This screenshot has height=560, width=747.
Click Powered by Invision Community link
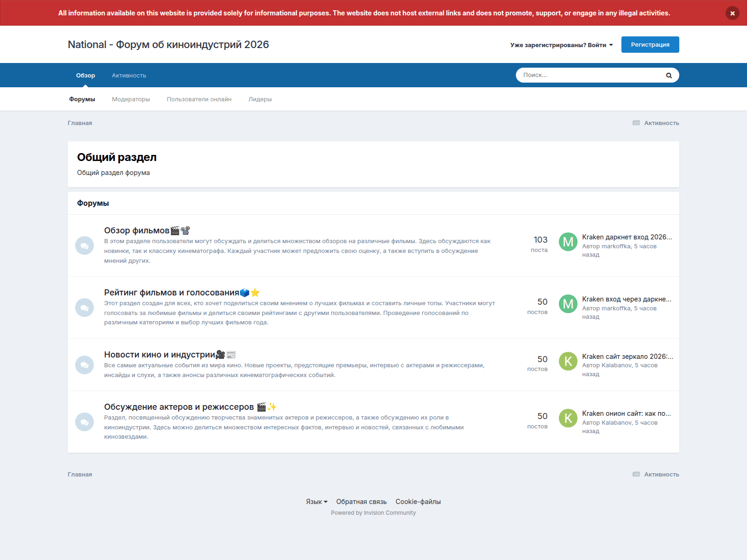tap(373, 513)
